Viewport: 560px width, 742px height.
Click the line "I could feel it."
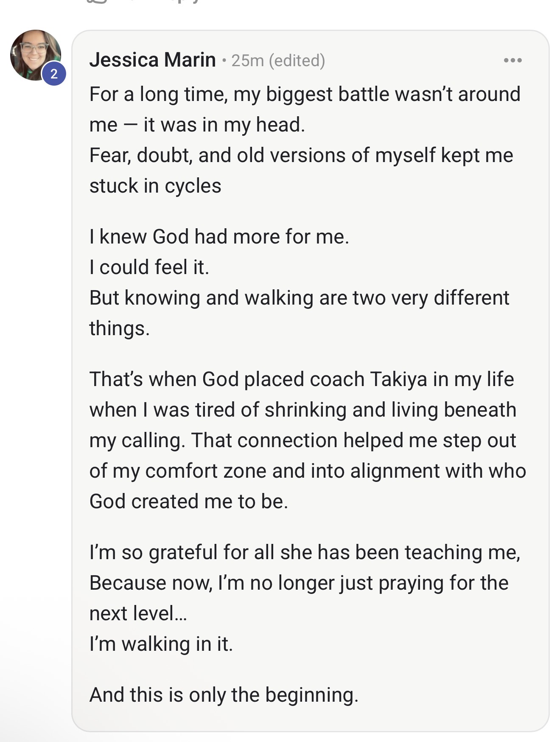click(149, 267)
